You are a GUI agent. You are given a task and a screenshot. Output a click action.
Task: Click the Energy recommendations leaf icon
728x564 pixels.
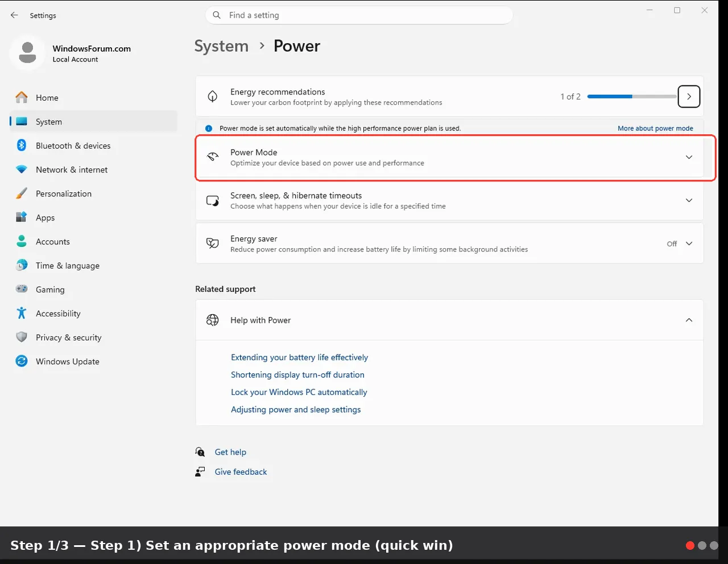point(212,97)
